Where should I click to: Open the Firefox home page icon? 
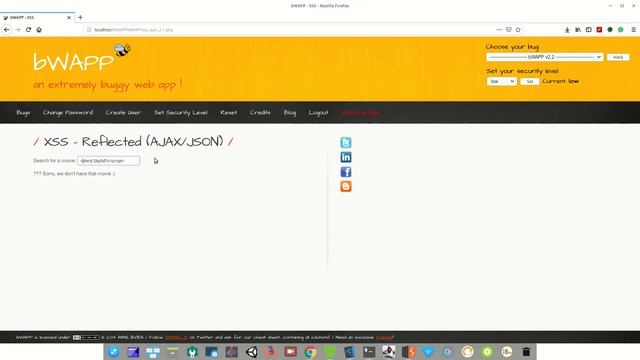pos(39,29)
